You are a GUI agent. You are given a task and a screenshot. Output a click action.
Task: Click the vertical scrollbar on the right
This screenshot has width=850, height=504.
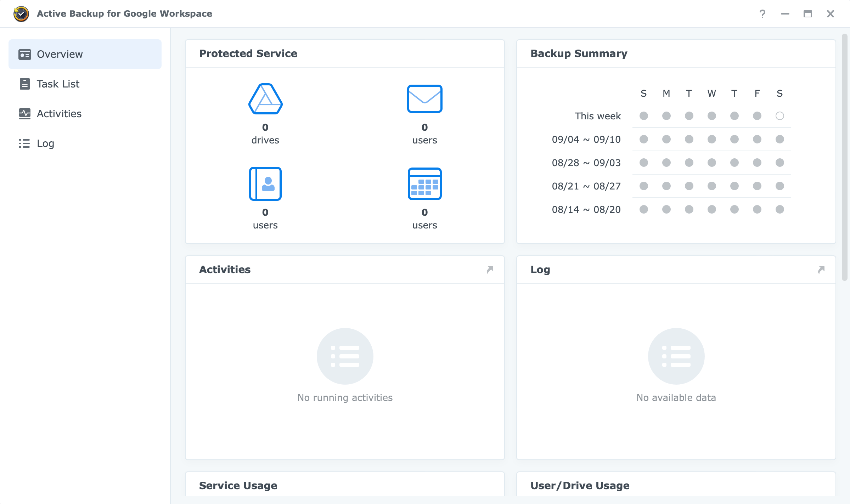(x=845, y=158)
